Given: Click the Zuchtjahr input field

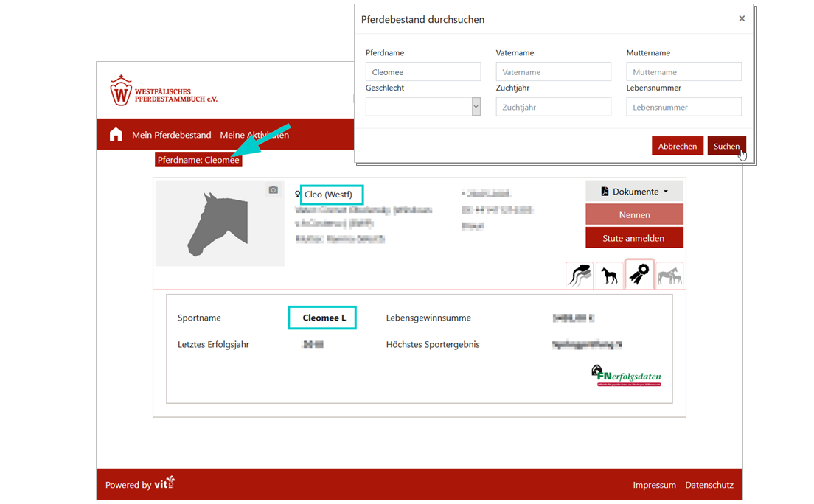Looking at the screenshot, I should click(554, 107).
